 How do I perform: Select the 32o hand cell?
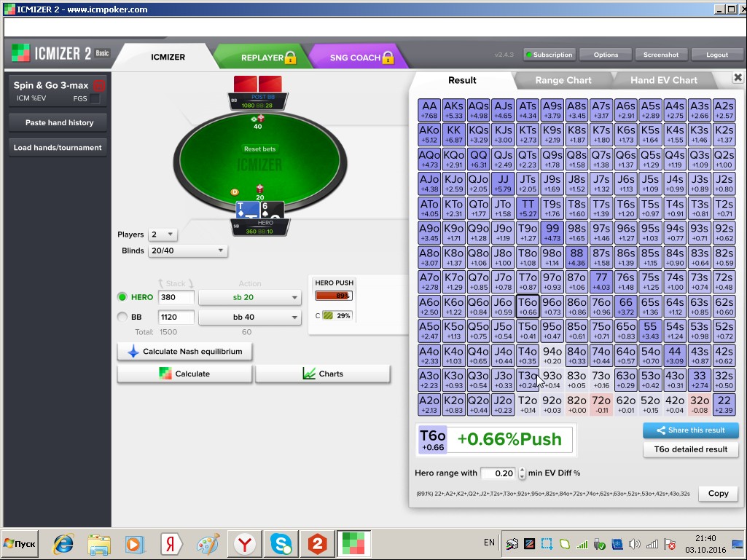tap(700, 404)
